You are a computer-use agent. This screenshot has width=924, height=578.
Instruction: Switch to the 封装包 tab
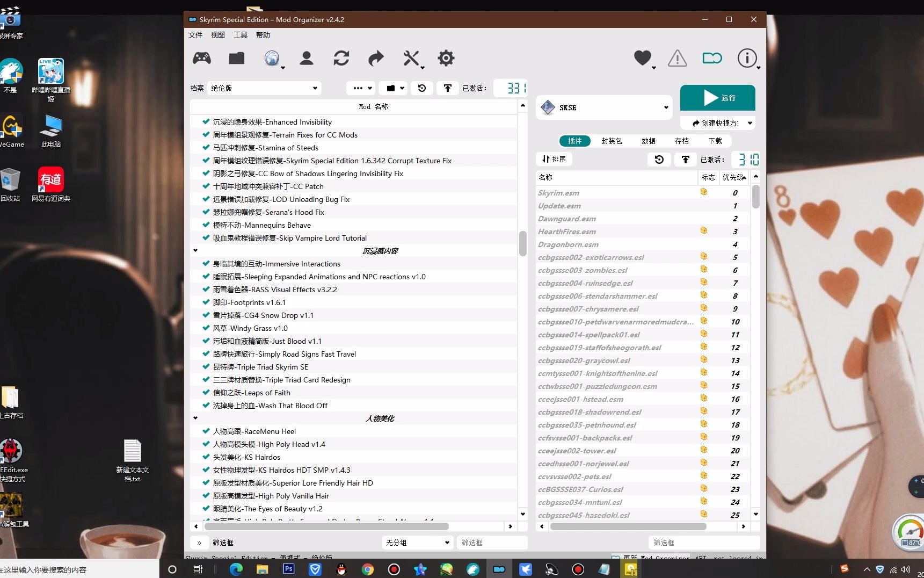(612, 141)
